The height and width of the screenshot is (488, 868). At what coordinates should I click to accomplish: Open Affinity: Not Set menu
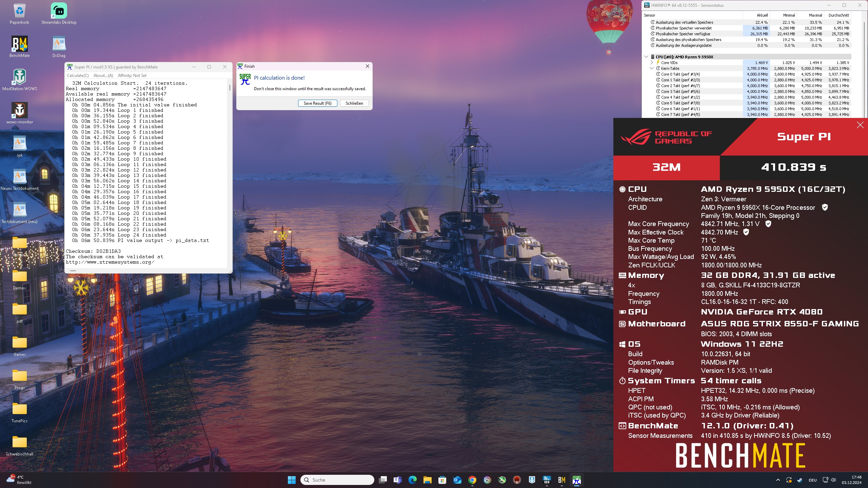[132, 75]
